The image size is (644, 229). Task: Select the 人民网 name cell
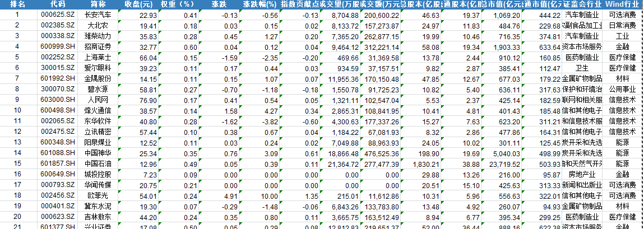pyautogui.click(x=98, y=100)
